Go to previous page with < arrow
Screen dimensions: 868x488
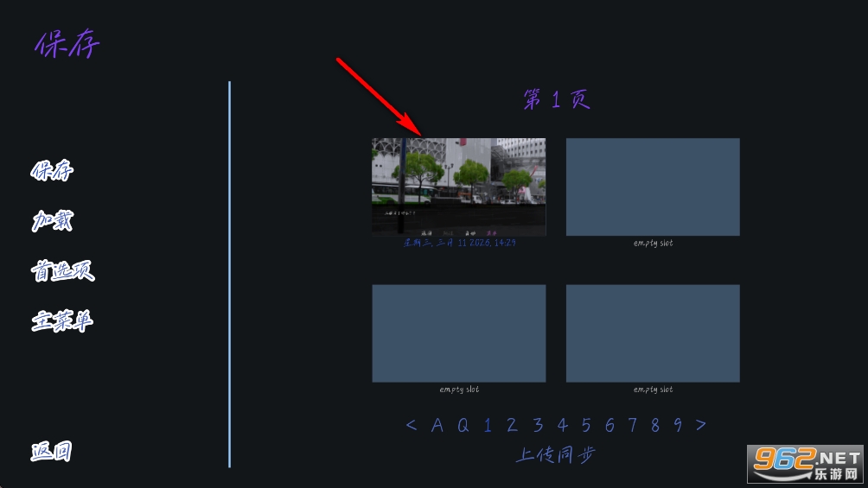[x=412, y=425]
